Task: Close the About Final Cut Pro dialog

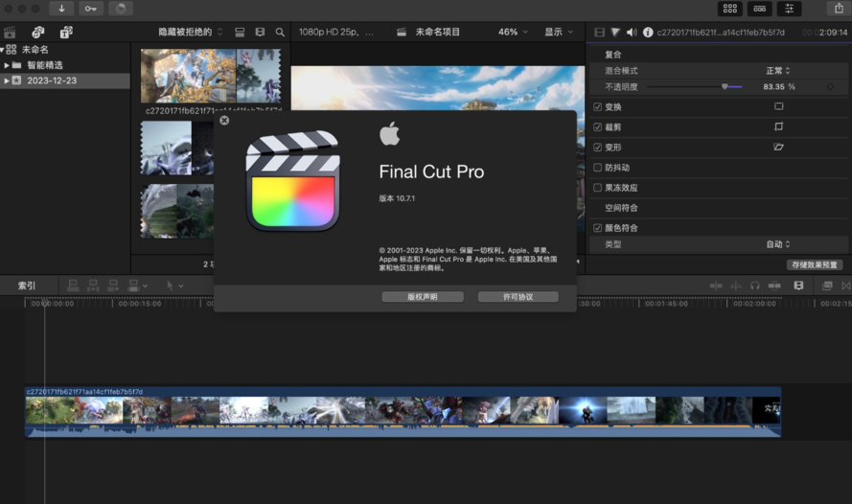Action: 224,120
